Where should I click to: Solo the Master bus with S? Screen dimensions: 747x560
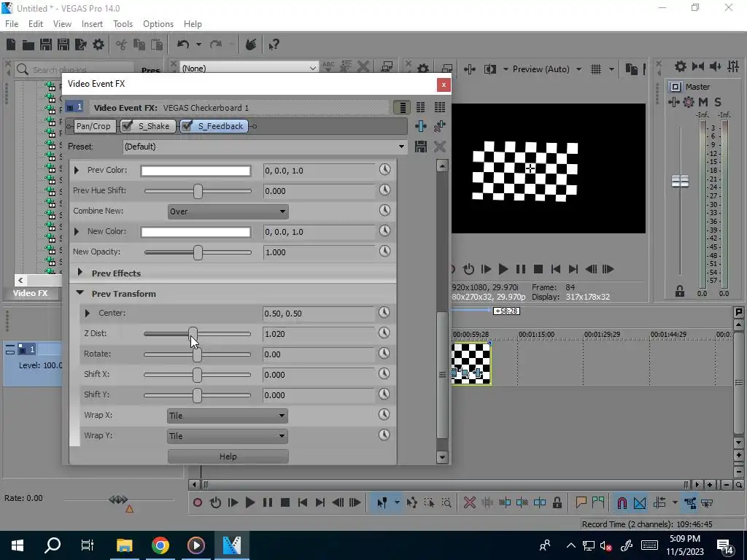point(718,102)
